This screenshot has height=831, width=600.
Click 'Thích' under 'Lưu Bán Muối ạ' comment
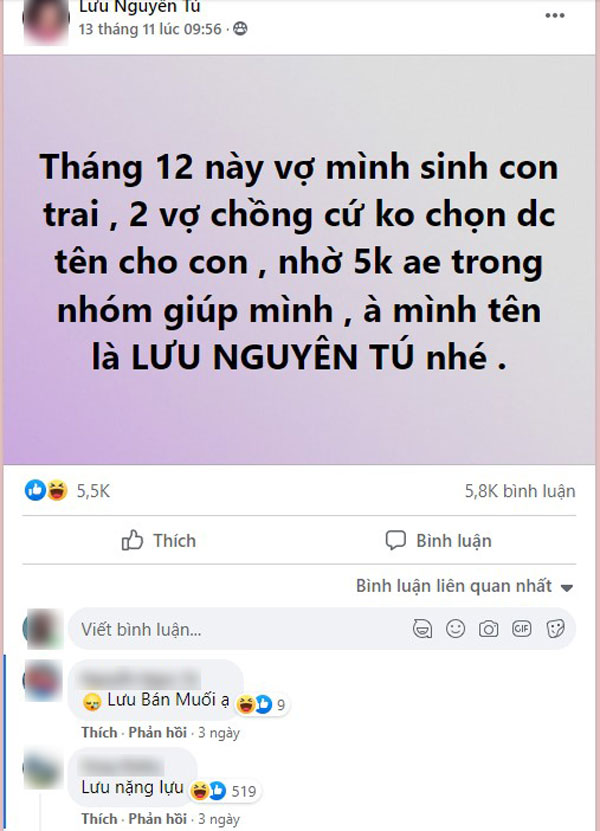(x=99, y=732)
